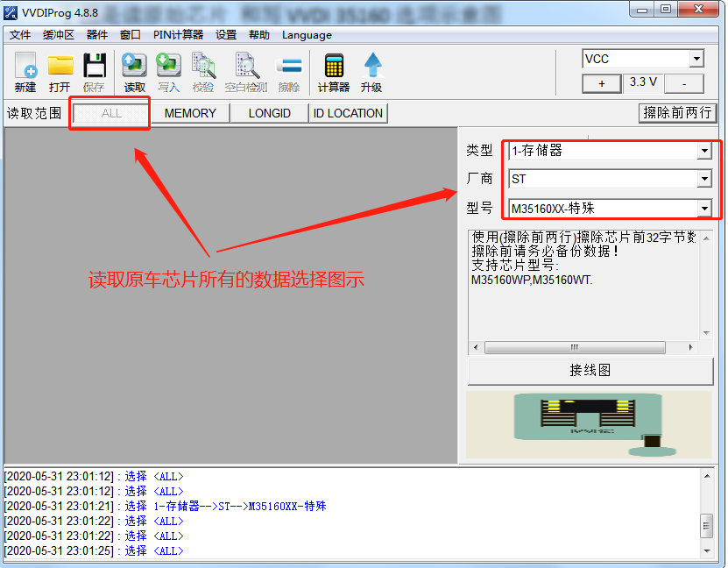This screenshot has height=568, width=728.
Task: Click text M35160WP,M35160WT in description
Action: click(x=532, y=280)
